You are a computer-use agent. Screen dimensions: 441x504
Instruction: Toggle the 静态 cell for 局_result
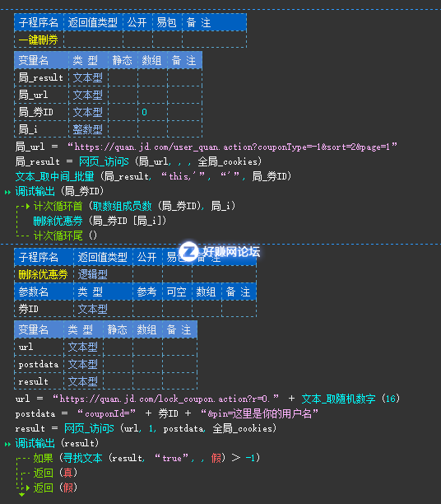click(x=123, y=77)
